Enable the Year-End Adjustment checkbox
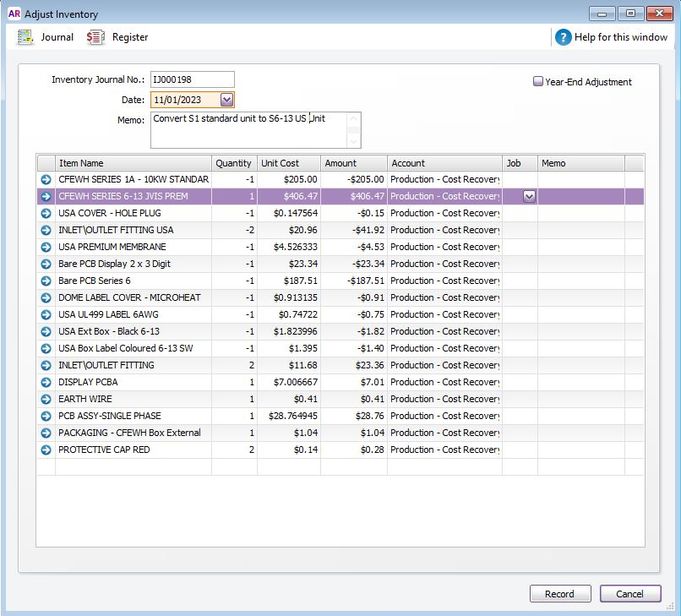 [x=538, y=82]
